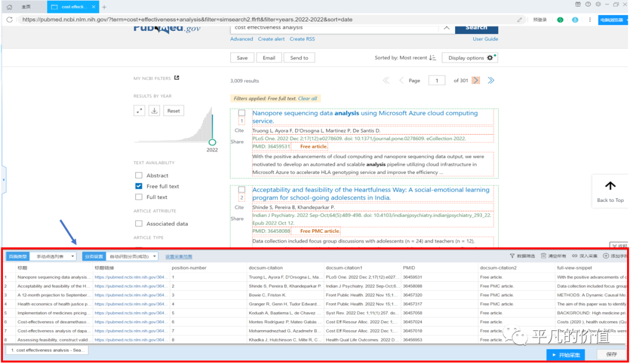Screen dimensions: 630x364
Task: Click the 分页设置 label tab
Action: click(94, 256)
